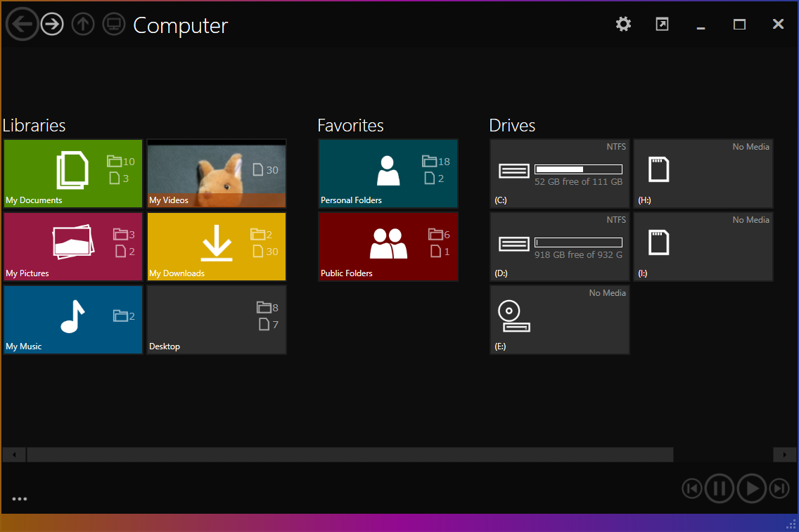
Task: Click the (C:) drive capacity bar
Action: [x=578, y=169]
